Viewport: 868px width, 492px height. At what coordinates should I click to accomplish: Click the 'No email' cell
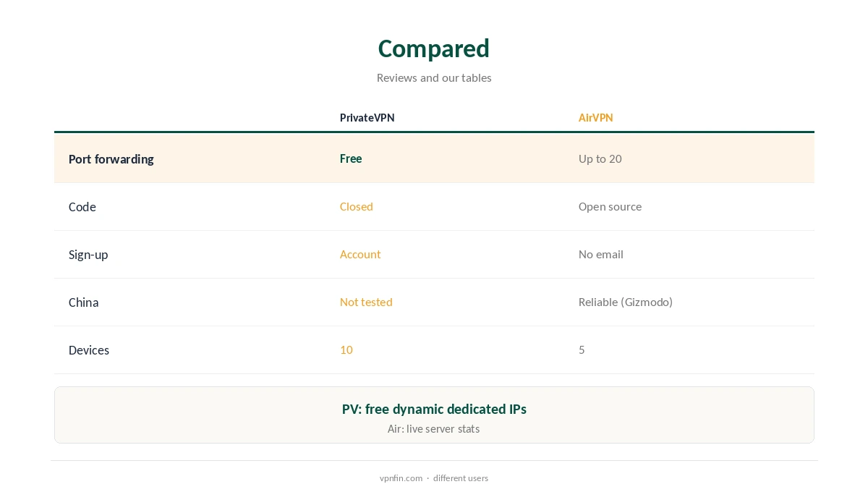(x=600, y=254)
